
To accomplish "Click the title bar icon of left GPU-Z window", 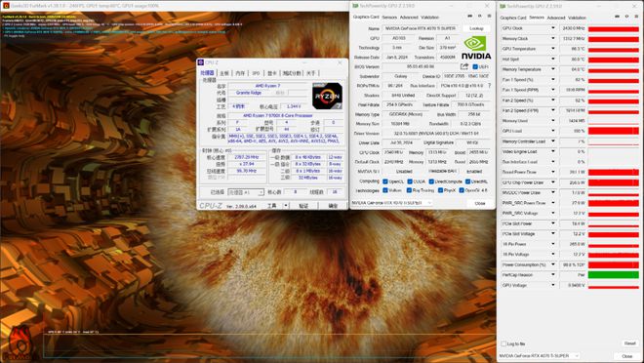I will pos(355,6).
